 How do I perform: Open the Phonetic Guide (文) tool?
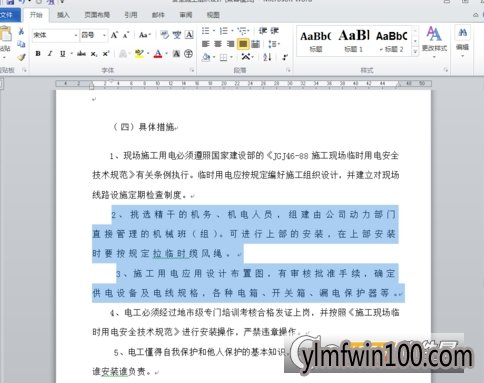pyautogui.click(x=177, y=35)
